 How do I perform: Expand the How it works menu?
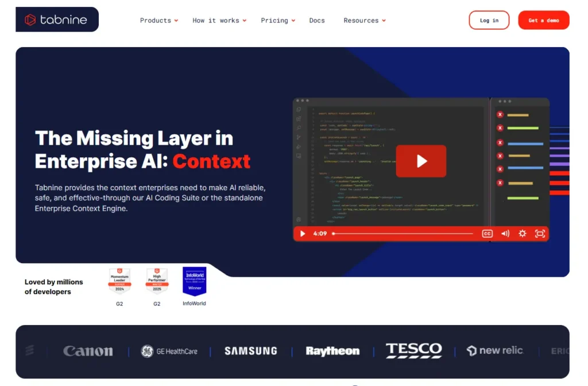coord(219,21)
